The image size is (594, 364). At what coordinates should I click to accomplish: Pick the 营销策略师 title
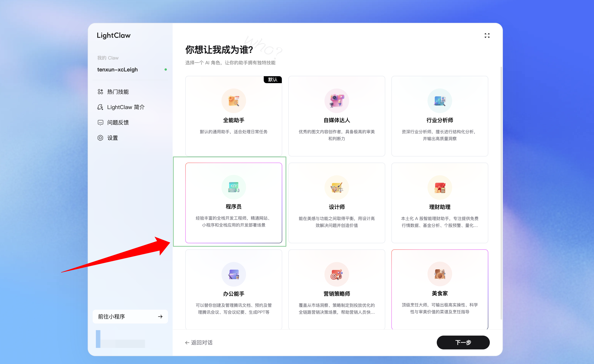pyautogui.click(x=337, y=294)
